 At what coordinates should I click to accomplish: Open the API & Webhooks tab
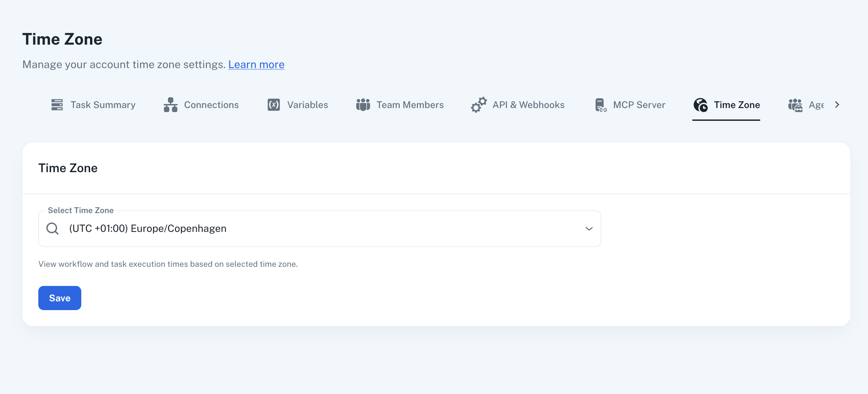[528, 105]
